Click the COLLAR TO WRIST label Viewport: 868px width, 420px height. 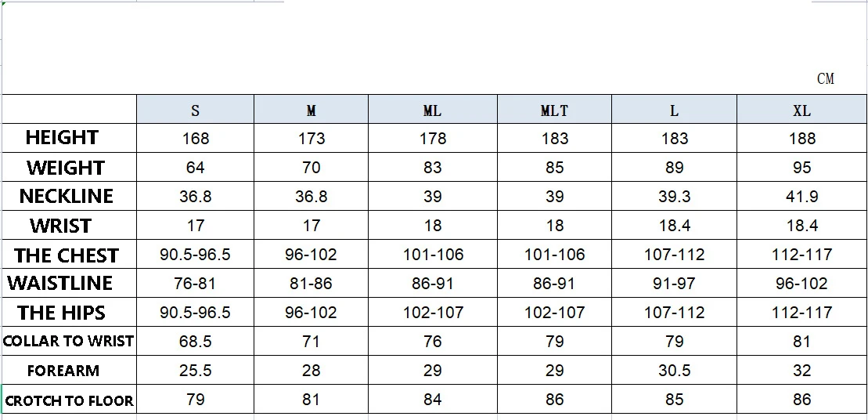coord(68,341)
